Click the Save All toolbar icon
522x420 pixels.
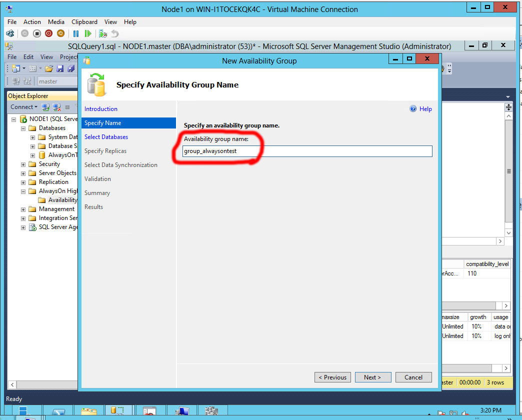click(x=70, y=68)
